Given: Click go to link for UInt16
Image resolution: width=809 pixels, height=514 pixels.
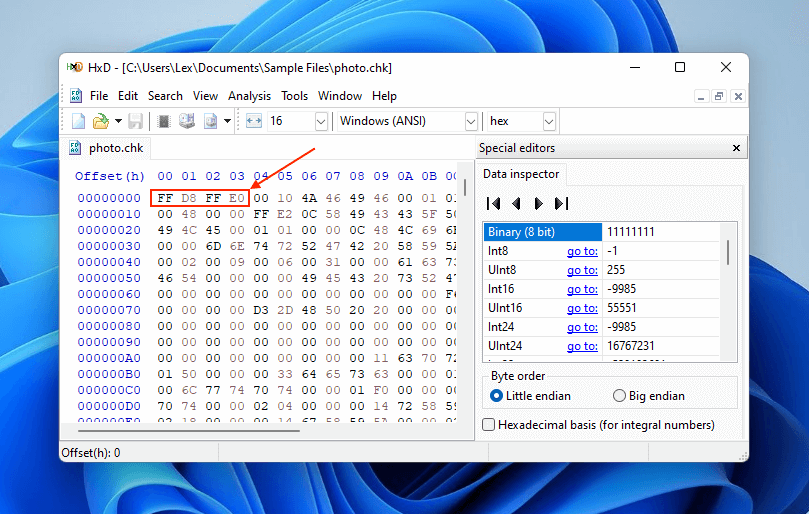Looking at the screenshot, I should pos(582,308).
